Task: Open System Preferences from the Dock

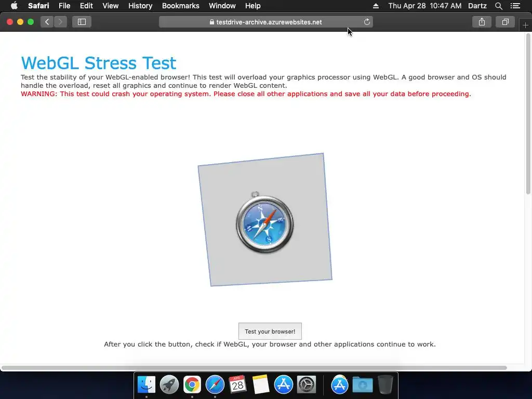Action: click(307, 384)
